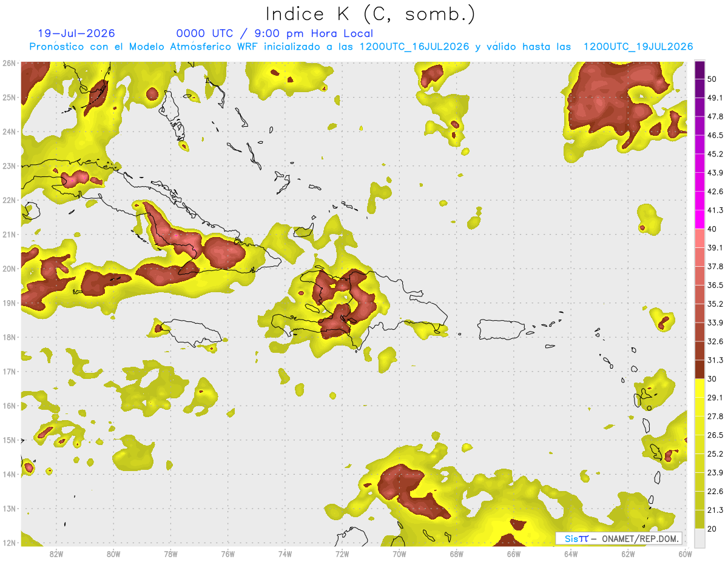Click the colorbar value 43.9

pos(715,173)
